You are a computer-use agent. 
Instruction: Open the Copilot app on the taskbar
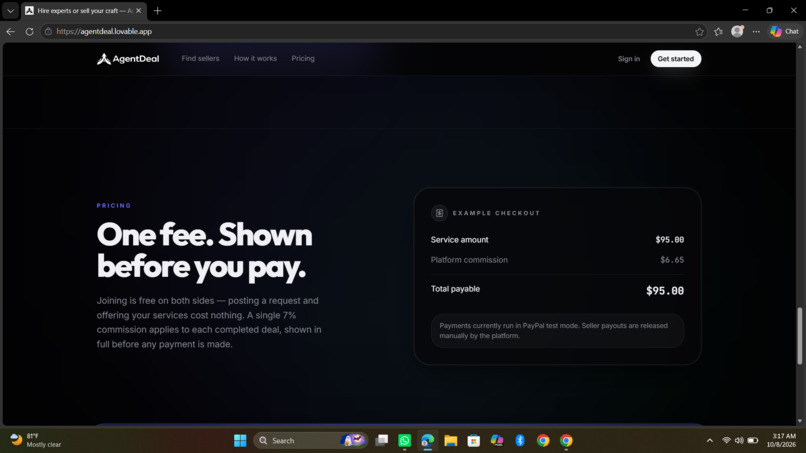coord(497,441)
